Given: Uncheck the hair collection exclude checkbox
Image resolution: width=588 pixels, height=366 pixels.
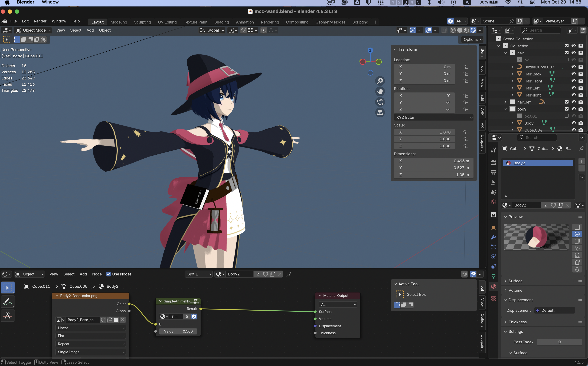Looking at the screenshot, I should coord(567,53).
